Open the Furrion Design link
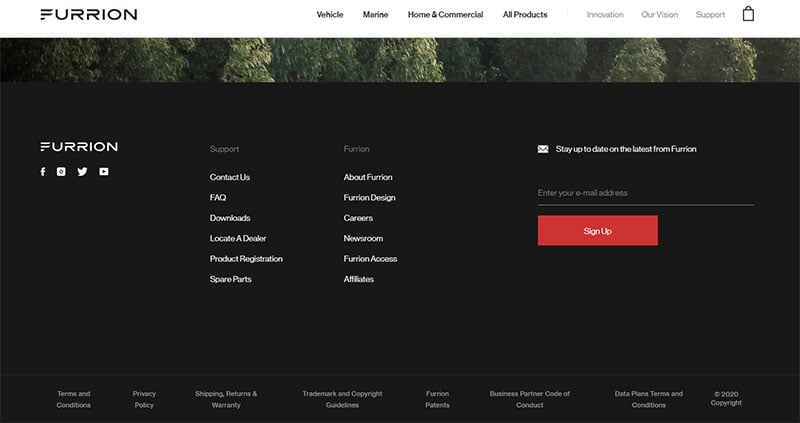This screenshot has width=800, height=423. point(369,197)
